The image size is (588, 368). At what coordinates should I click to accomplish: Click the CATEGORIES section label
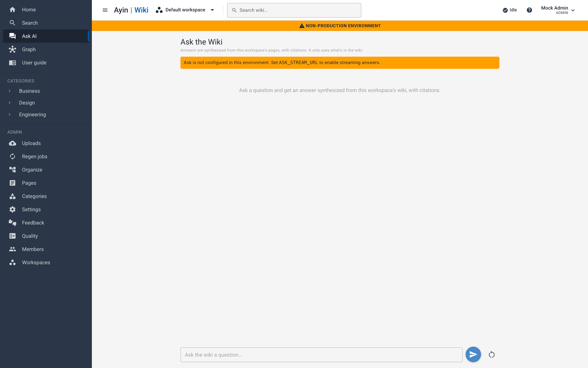(21, 81)
